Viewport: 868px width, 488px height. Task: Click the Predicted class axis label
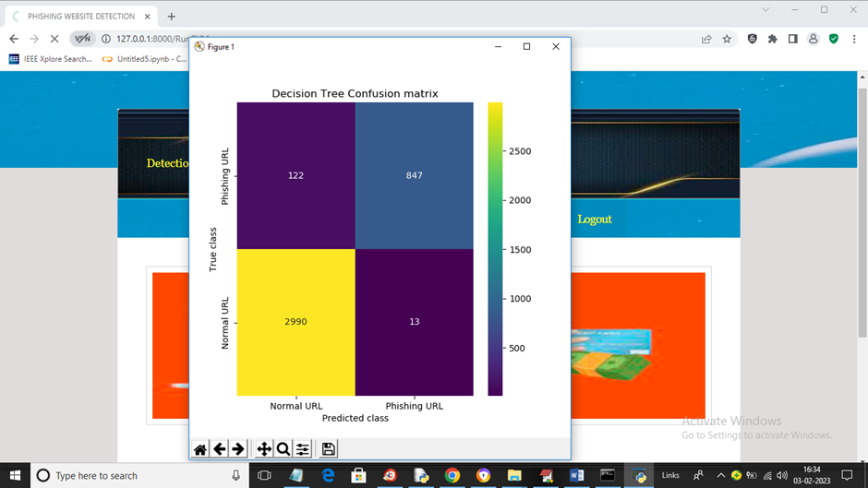click(356, 418)
